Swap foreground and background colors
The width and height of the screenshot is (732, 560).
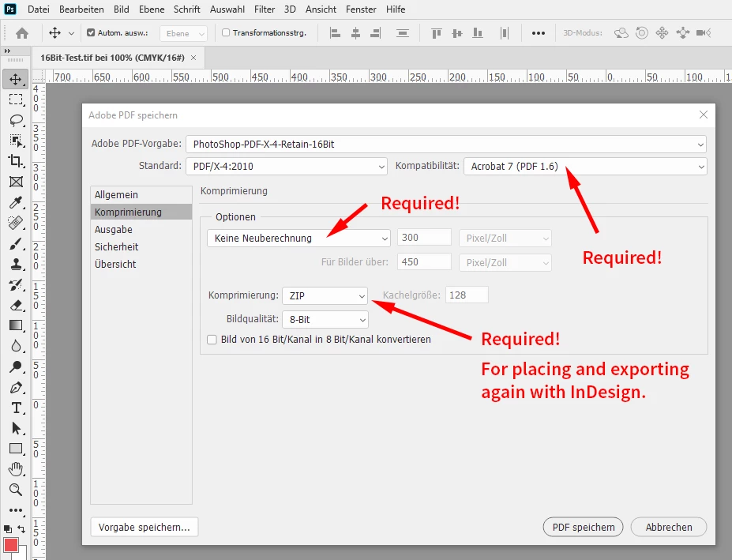[21, 528]
